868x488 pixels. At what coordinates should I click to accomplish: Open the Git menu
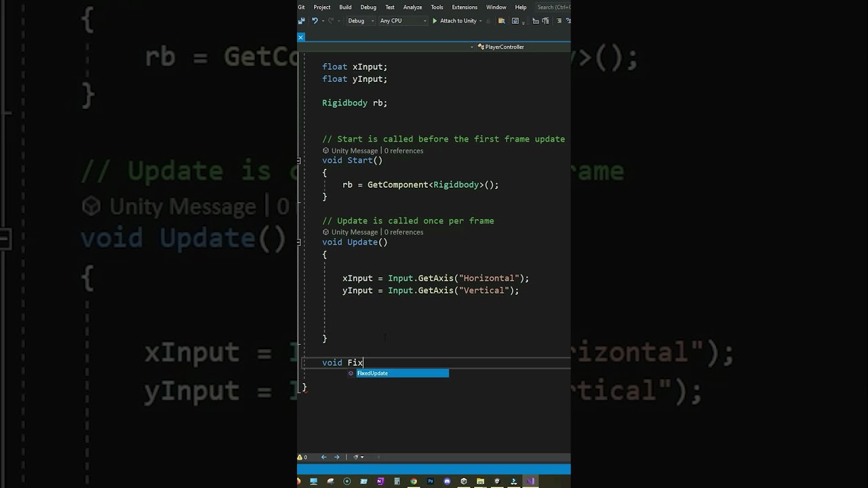click(x=301, y=7)
